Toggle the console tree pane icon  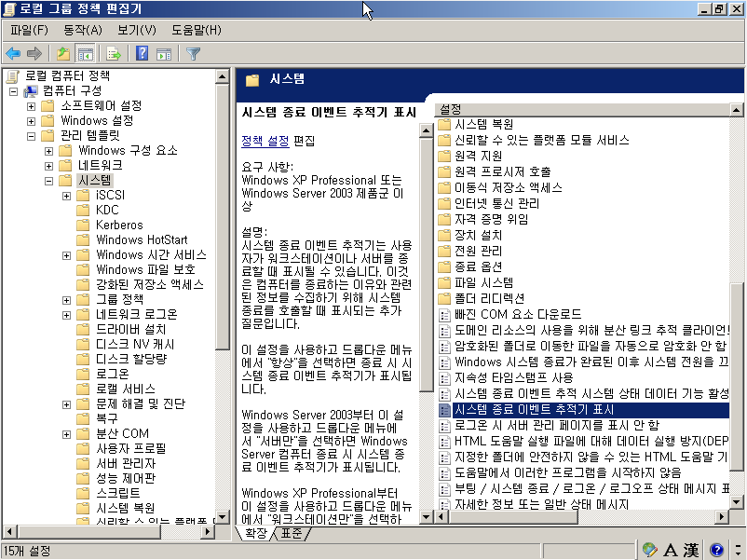tap(86, 54)
